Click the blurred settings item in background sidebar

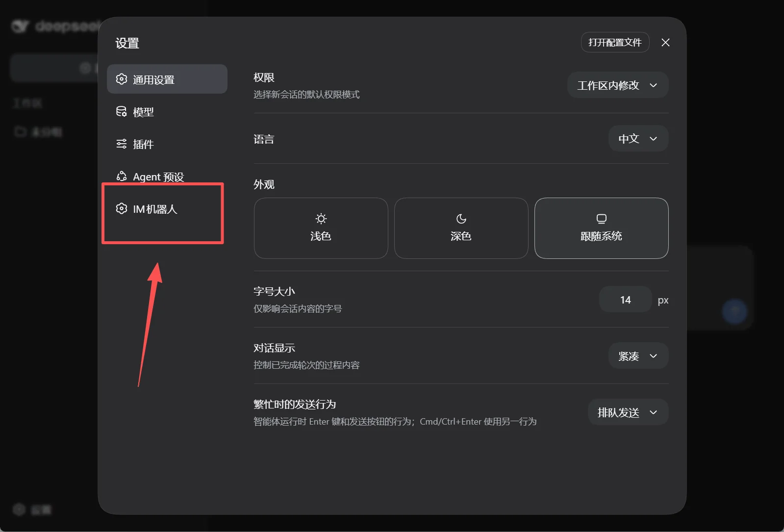click(x=32, y=509)
